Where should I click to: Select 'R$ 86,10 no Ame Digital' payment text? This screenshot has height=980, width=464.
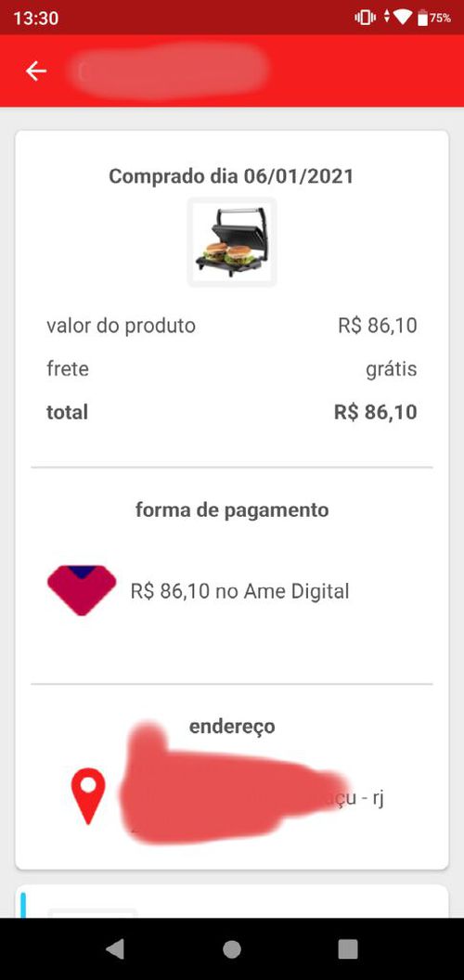pos(239,590)
